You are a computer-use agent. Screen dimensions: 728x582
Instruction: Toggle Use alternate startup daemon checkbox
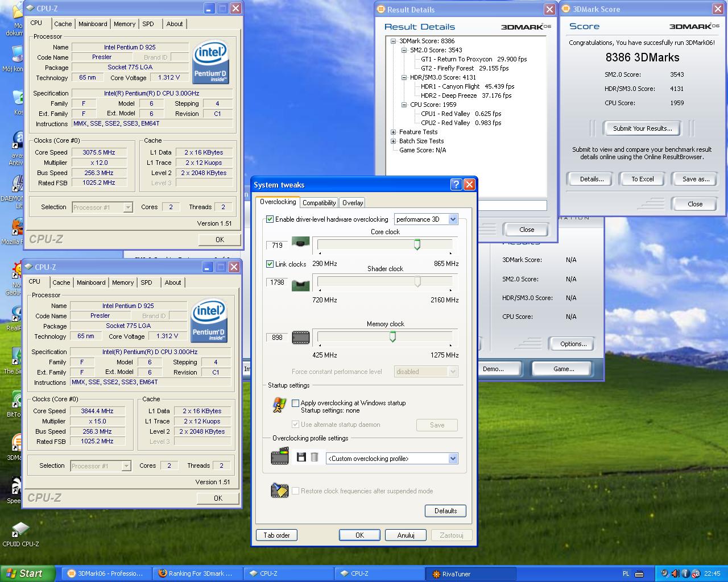[x=295, y=424]
